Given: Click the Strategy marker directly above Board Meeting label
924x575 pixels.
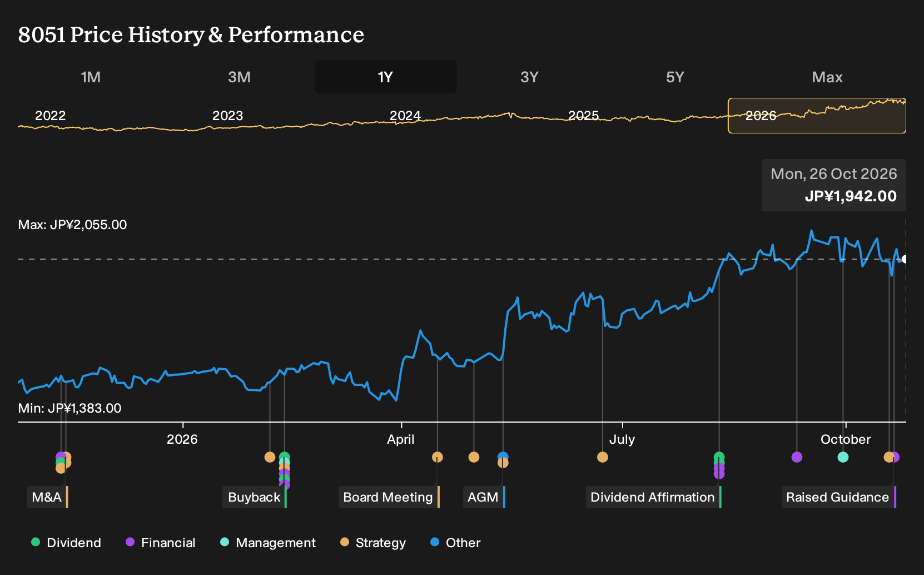Looking at the screenshot, I should (438, 457).
